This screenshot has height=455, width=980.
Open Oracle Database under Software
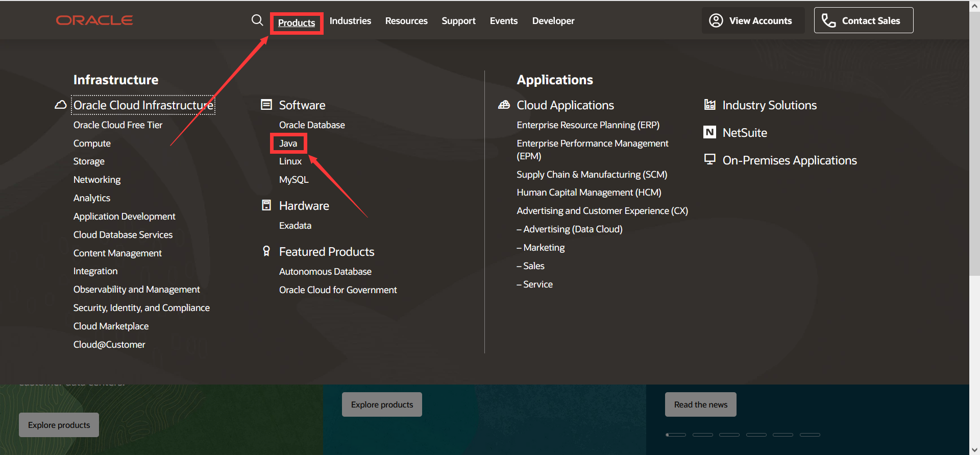click(312, 125)
